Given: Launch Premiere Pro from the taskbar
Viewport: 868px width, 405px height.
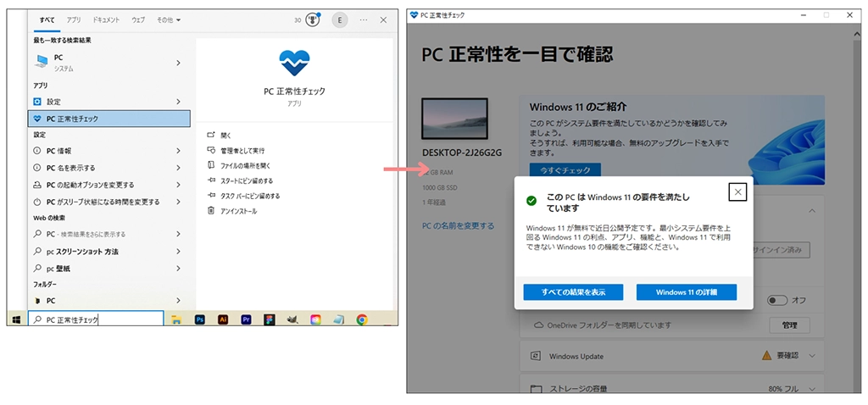Looking at the screenshot, I should pos(247,319).
